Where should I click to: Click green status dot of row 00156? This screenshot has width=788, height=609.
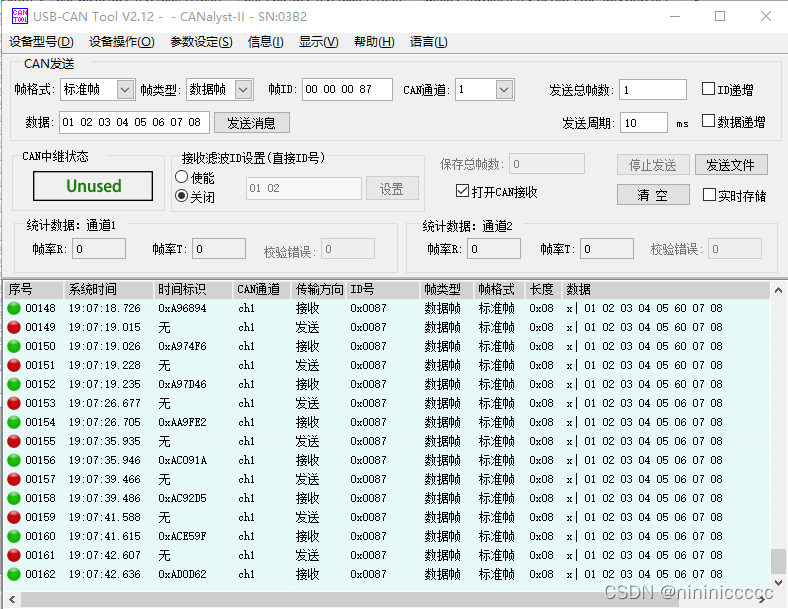[14, 460]
